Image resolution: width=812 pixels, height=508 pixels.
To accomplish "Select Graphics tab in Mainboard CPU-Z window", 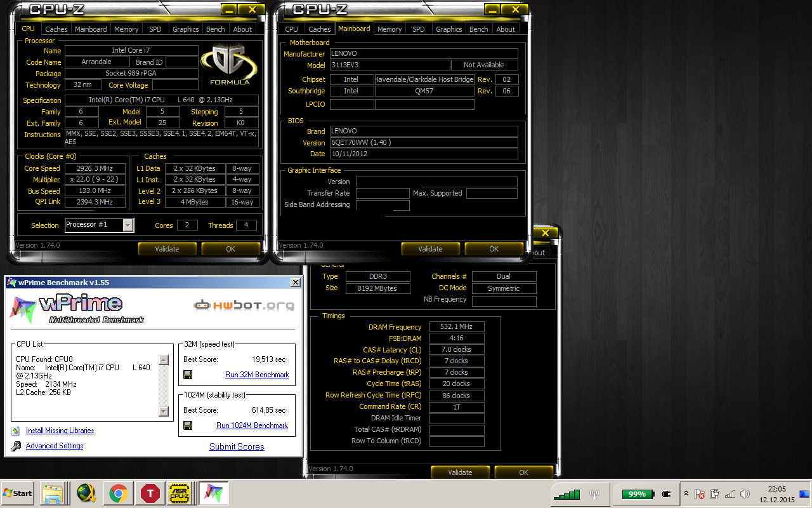I will tap(449, 29).
